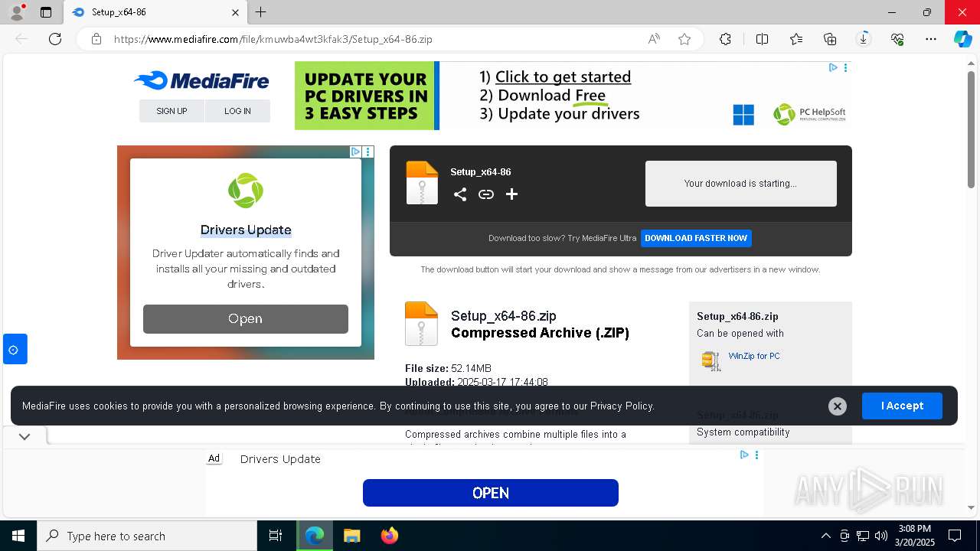Open ad options menu on bottom ad
Image resolution: width=980 pixels, height=551 pixels.
[x=756, y=455]
